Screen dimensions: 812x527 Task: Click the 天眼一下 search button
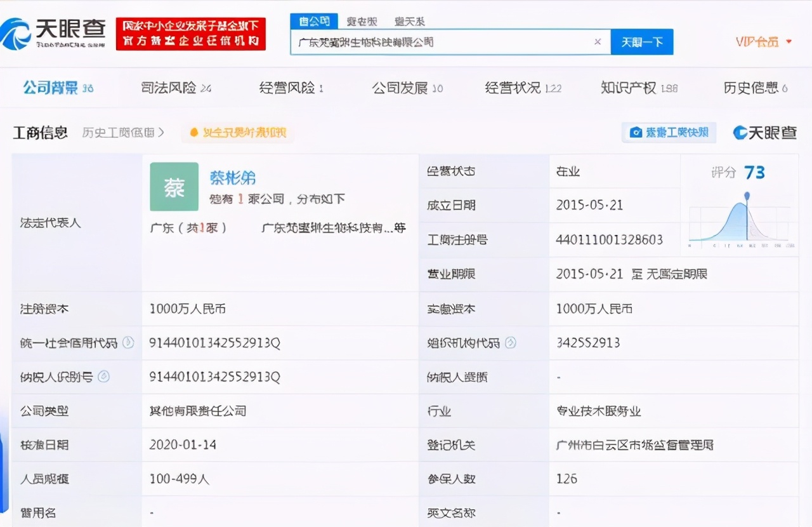click(642, 42)
